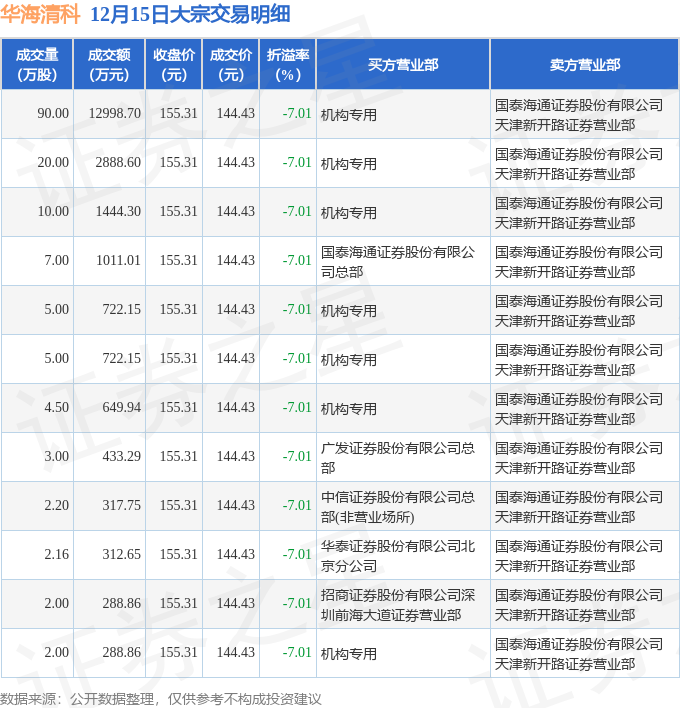Select the 收盘价(元) column header
This screenshot has width=680, height=708.
pos(174,65)
